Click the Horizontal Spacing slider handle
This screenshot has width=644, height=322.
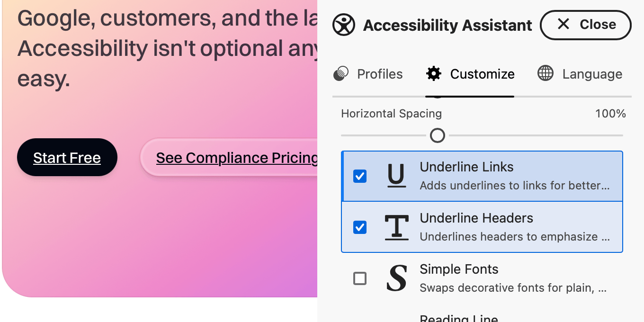[438, 136]
